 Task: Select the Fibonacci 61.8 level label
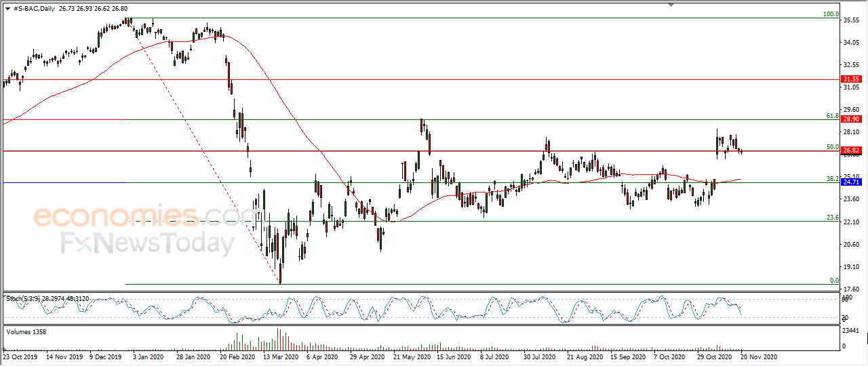[833, 116]
